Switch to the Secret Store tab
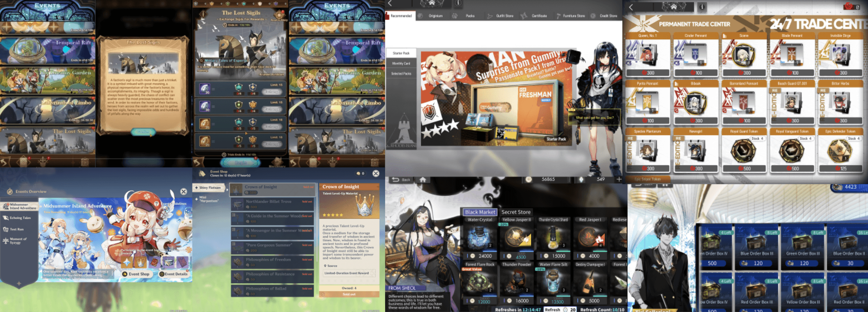 pyautogui.click(x=516, y=212)
